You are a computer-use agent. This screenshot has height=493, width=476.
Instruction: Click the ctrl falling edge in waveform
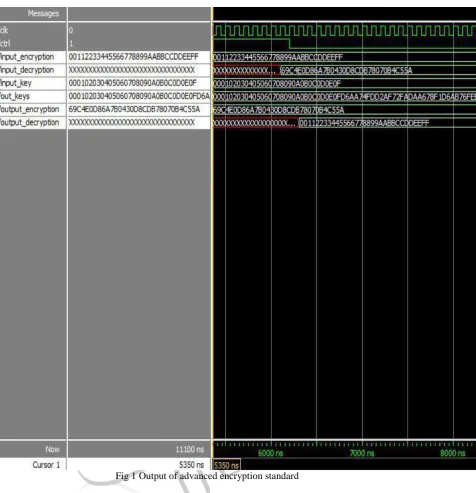point(290,44)
